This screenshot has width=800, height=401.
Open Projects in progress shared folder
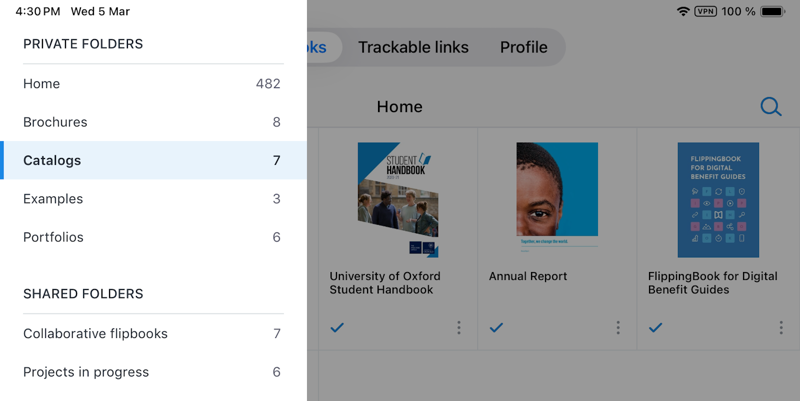[x=154, y=372]
